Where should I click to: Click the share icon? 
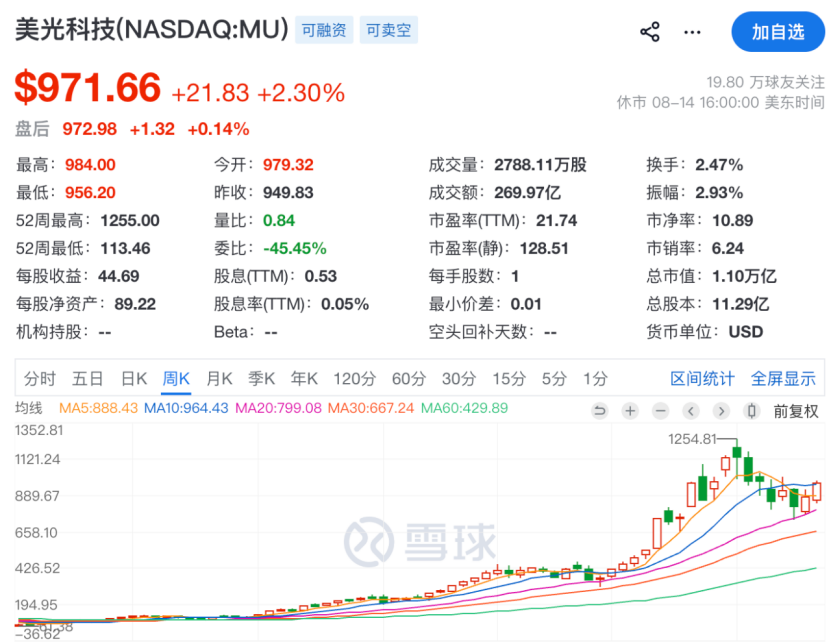coord(650,32)
